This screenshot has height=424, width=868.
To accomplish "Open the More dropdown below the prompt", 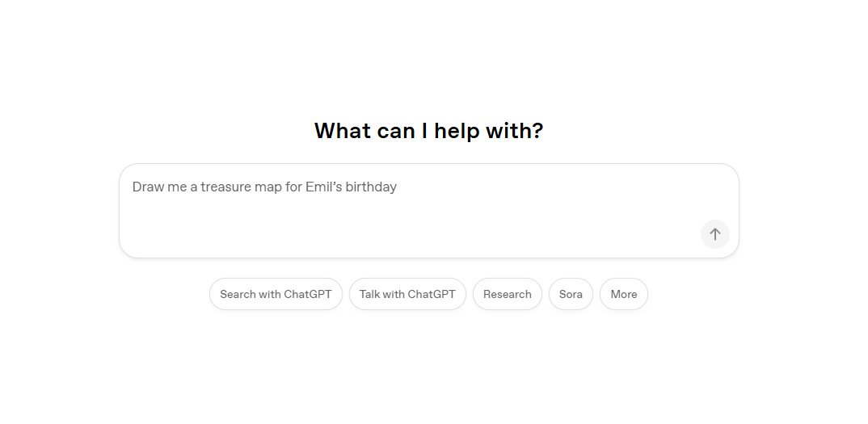I will click(x=623, y=294).
